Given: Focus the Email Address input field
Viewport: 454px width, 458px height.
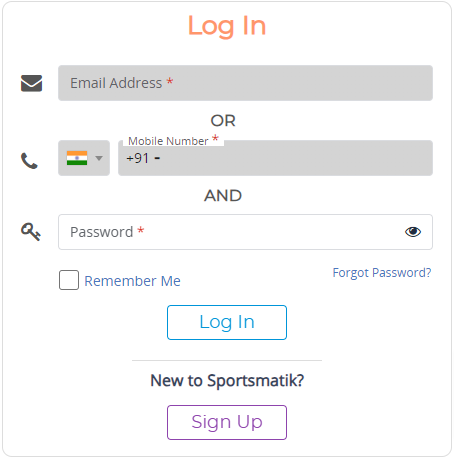Looking at the screenshot, I should point(245,83).
